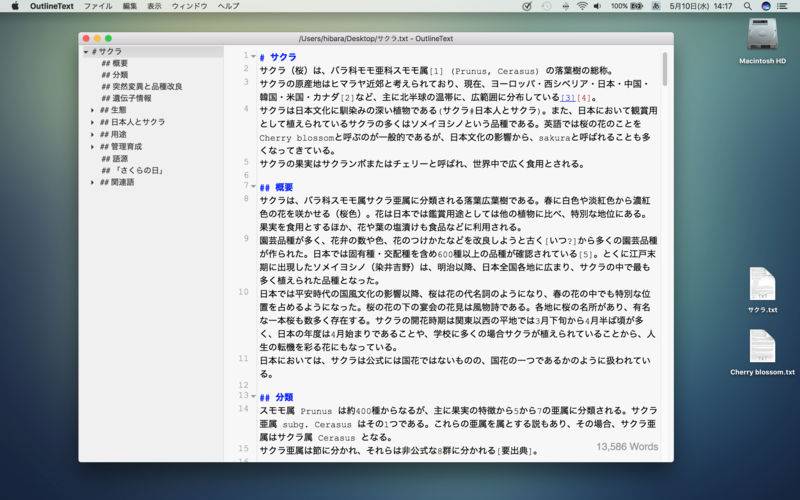
Task: Click the text Cherry blossom in editor
Action: tap(297, 138)
